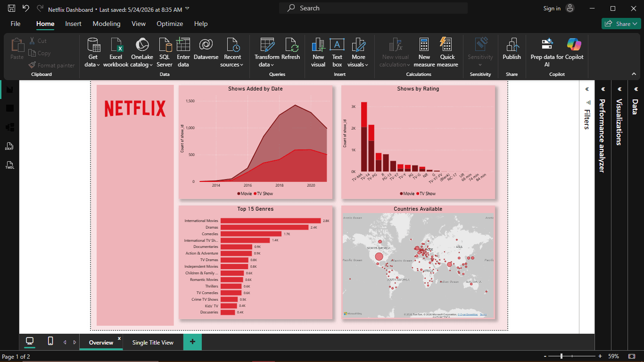Open the OpenStreetMap link on map
This screenshot has height=362, width=644.
click(x=468, y=314)
